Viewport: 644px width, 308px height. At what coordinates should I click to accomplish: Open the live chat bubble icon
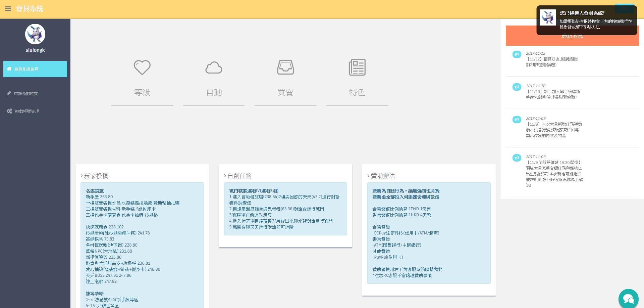(x=628, y=298)
